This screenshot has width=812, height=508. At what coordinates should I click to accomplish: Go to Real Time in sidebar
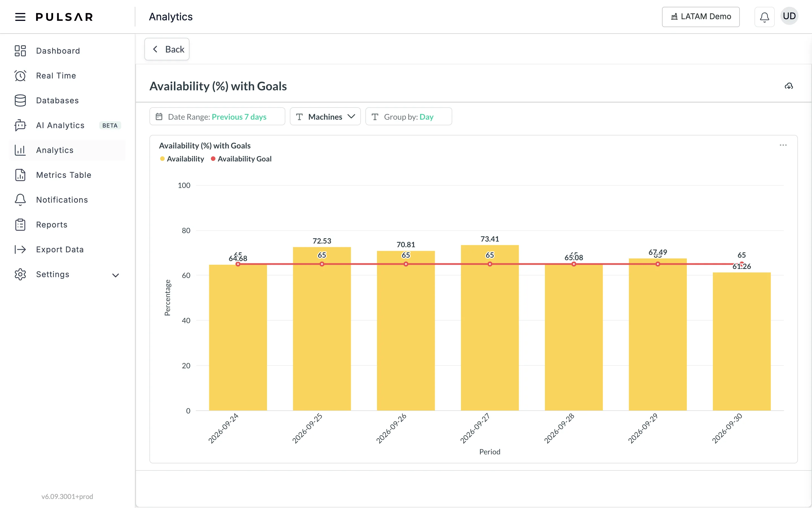pos(67,76)
